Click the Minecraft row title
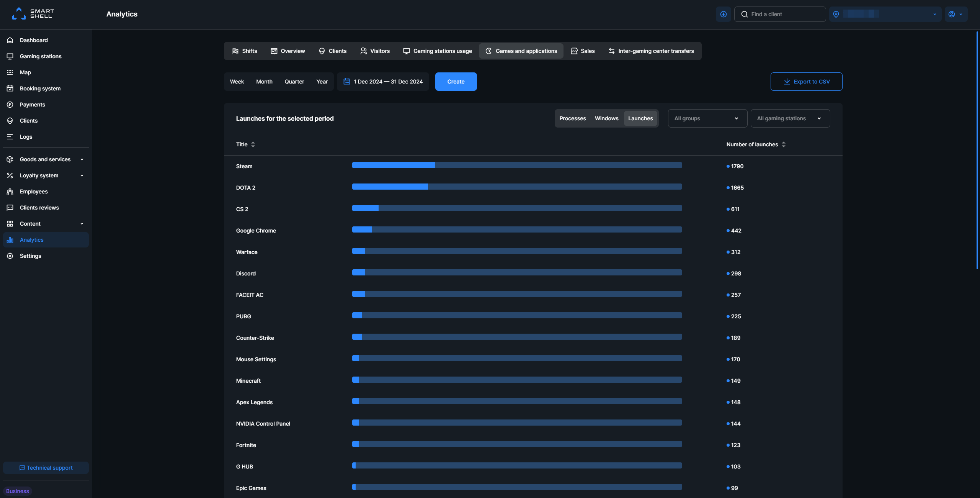Viewport: 980px width, 498px height. (x=248, y=381)
